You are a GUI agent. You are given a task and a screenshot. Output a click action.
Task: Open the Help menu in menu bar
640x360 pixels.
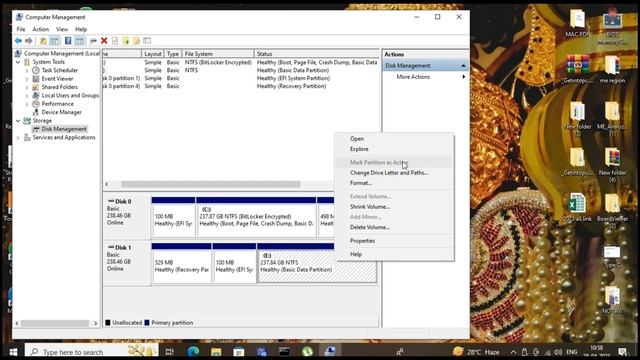coord(81,29)
